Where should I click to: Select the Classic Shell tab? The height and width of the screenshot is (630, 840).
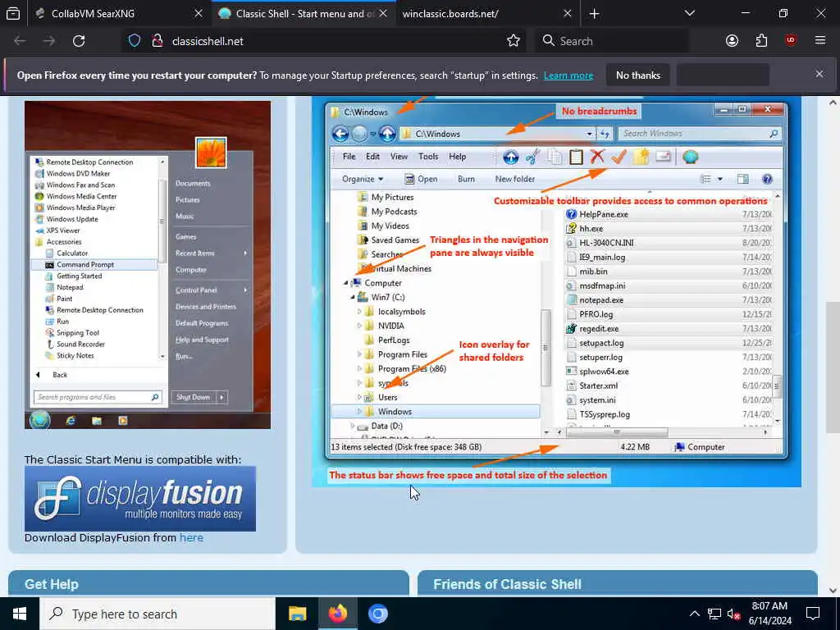[x=304, y=13]
